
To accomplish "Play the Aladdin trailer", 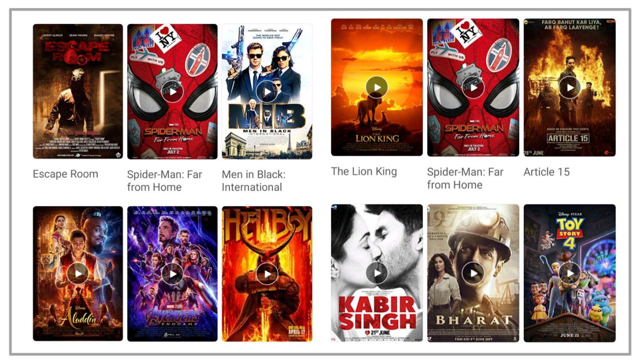I will pos(78,274).
